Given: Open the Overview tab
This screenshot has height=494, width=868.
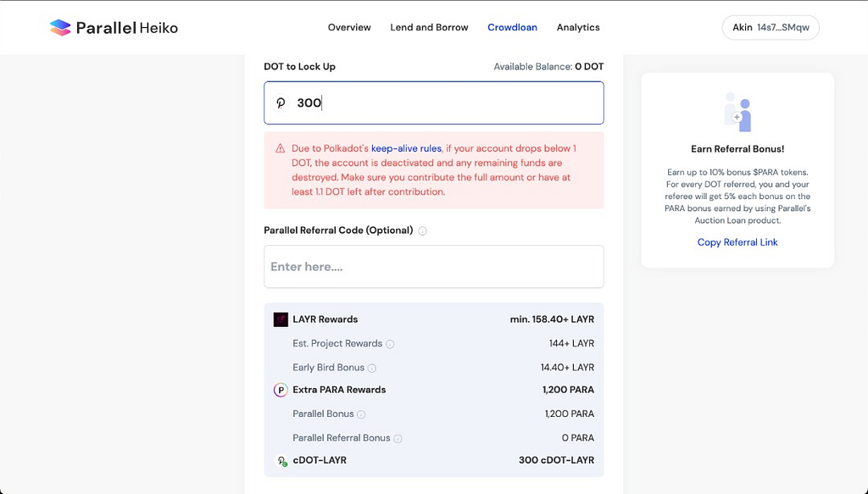Looking at the screenshot, I should pos(349,27).
